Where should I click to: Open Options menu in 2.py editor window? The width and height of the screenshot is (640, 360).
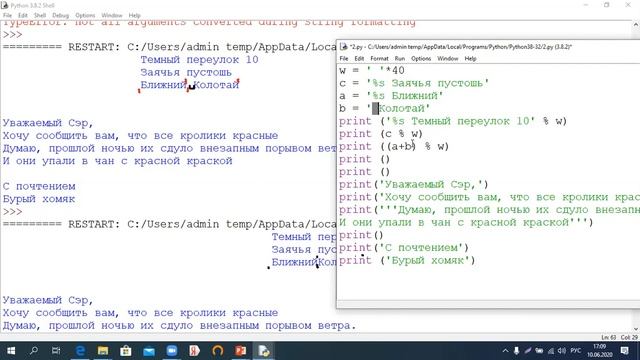point(421,59)
